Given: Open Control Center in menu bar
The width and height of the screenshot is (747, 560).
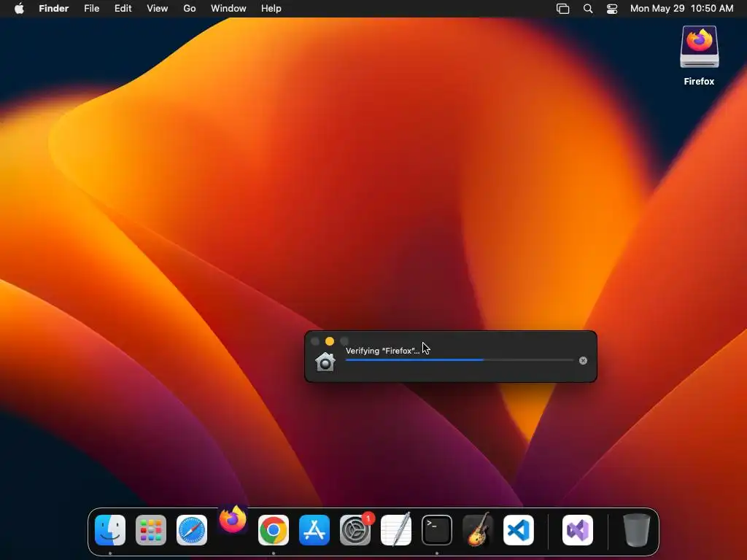Looking at the screenshot, I should coord(612,9).
